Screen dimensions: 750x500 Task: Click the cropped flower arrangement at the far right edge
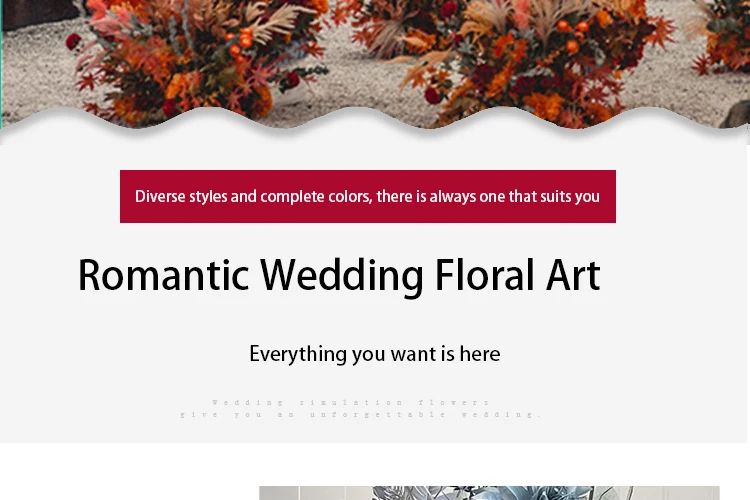720,36
